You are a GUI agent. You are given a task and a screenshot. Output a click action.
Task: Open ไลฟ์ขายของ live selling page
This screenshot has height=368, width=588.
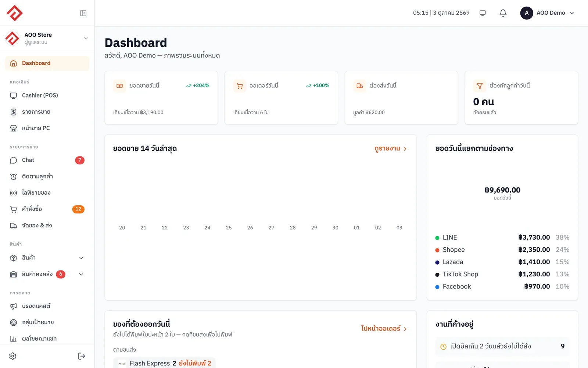[47, 193]
